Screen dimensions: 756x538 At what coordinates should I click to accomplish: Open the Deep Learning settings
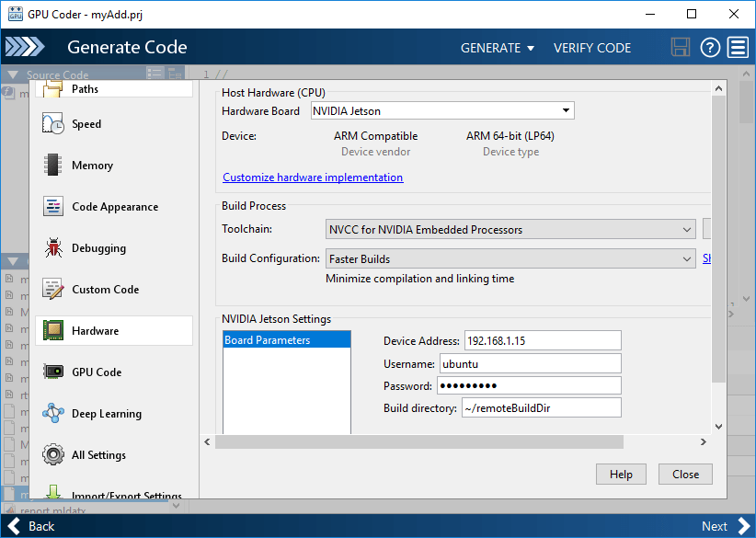53,413
